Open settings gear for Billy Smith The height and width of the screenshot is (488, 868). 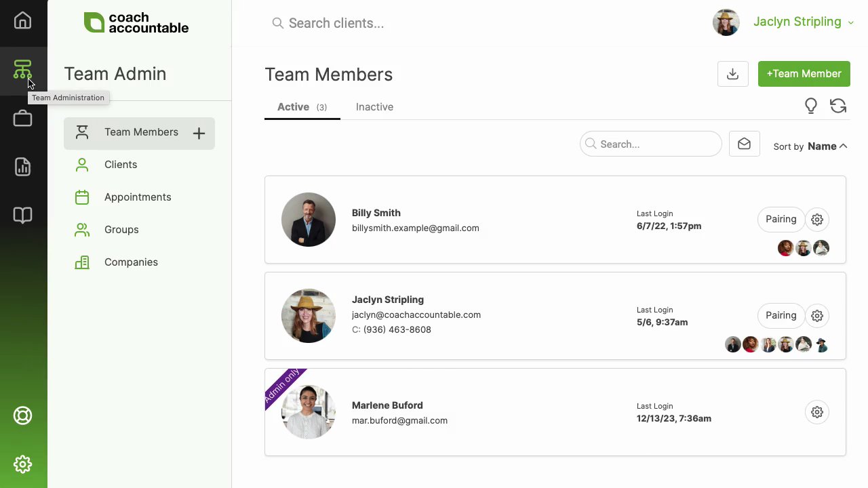(817, 220)
